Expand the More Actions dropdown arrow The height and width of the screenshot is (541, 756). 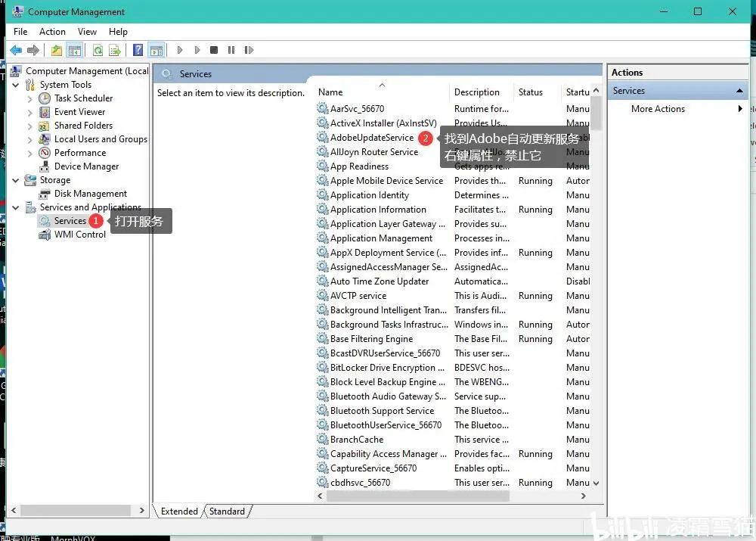coord(740,108)
